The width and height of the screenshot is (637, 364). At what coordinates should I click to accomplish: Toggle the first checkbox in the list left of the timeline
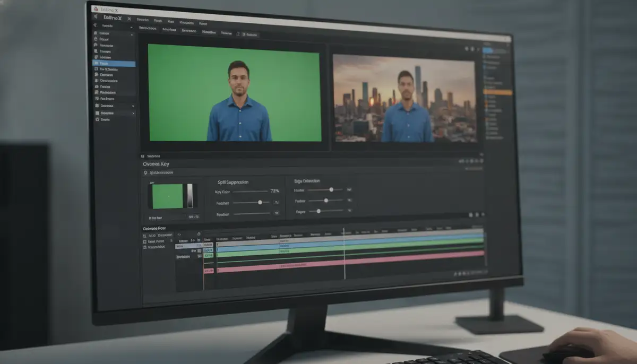144,236
